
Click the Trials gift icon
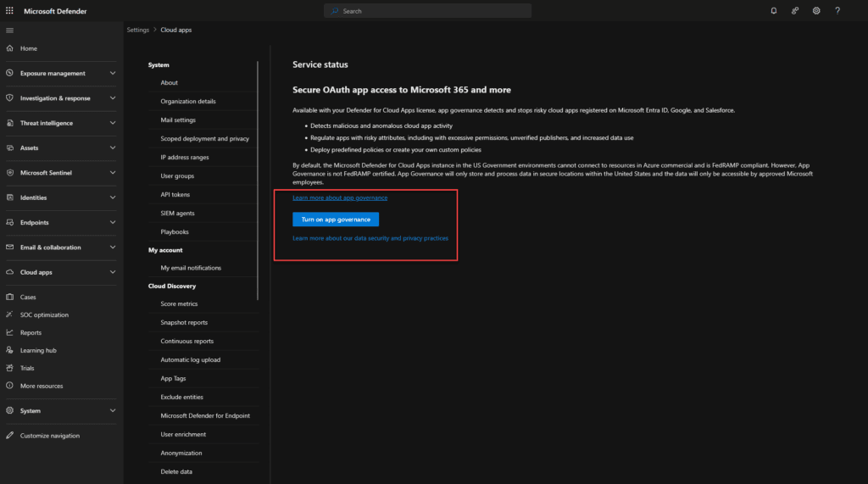(9, 368)
